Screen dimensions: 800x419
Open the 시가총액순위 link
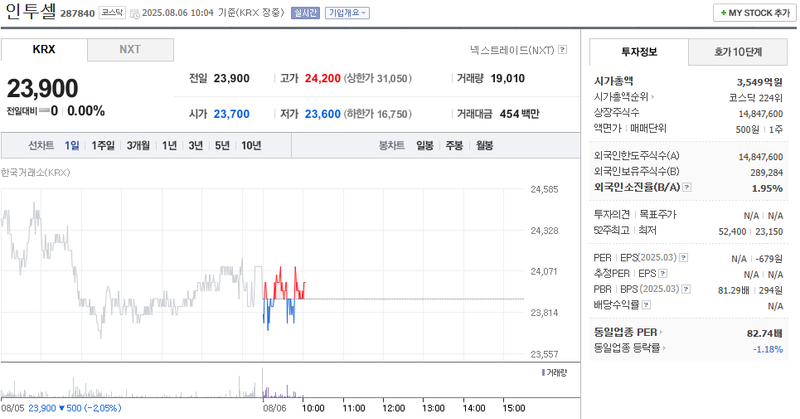[623, 96]
